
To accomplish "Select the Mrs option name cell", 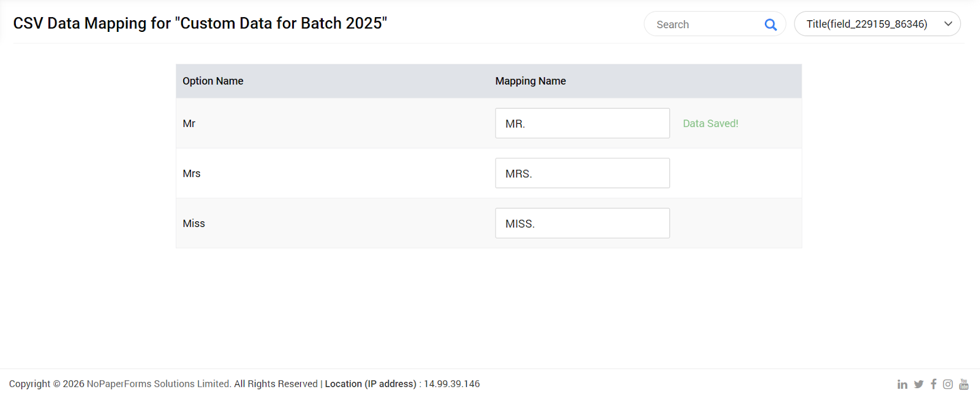I will [x=192, y=174].
